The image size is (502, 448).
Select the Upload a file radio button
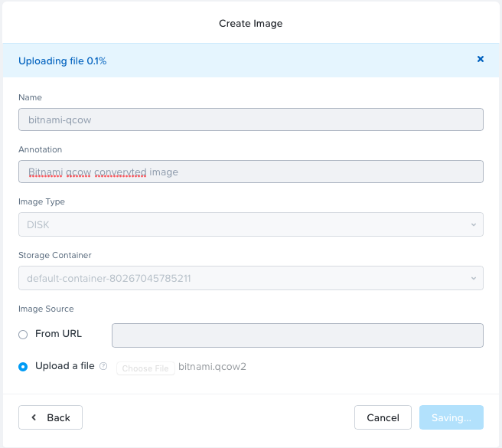[x=23, y=367]
